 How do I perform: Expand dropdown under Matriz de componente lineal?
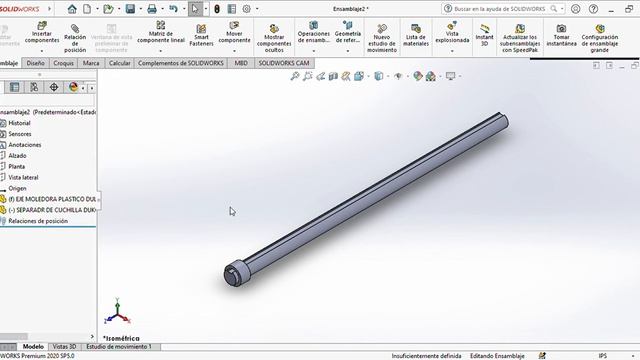161,51
